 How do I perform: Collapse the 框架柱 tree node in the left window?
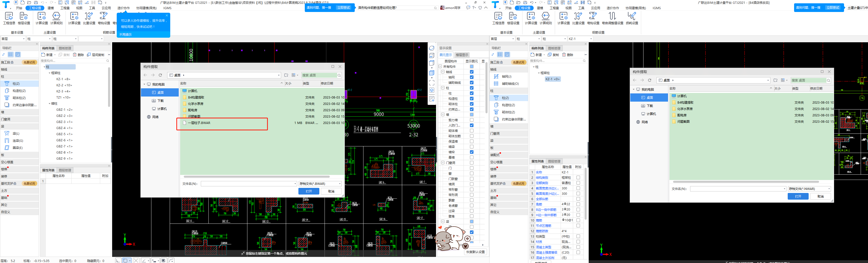49,73
